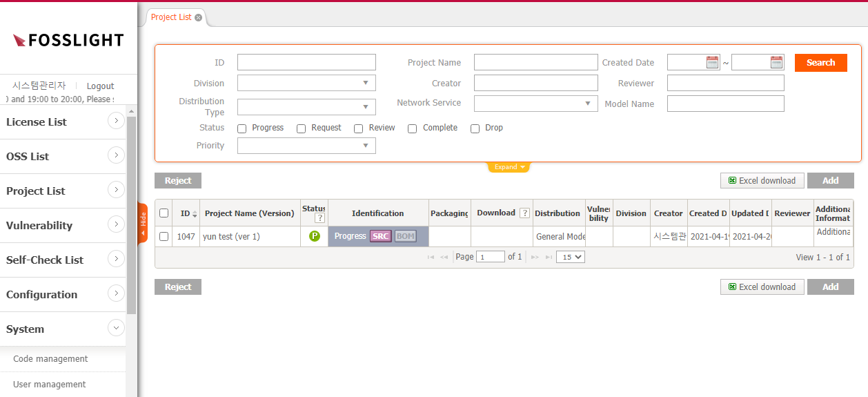Screen dimensions: 868x397
Task: Click the Download column help question-mark icon
Action: [x=524, y=213]
